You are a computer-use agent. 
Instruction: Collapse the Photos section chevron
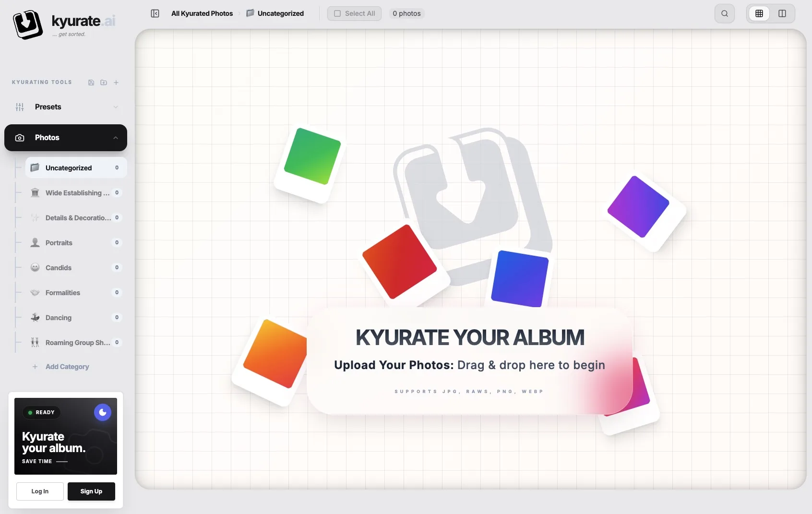[116, 138]
